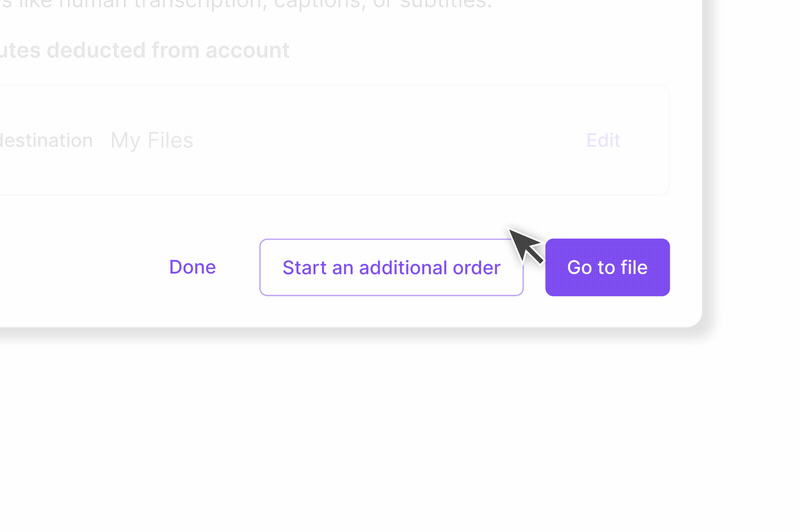The width and height of the screenshot is (800, 532).
Task: Begin another order from this dialog
Action: coord(391,267)
